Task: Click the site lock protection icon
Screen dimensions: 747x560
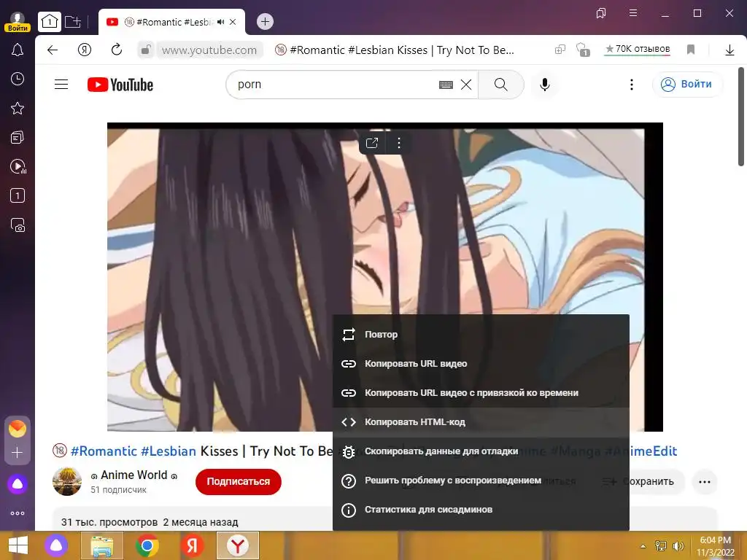Action: 146,50
